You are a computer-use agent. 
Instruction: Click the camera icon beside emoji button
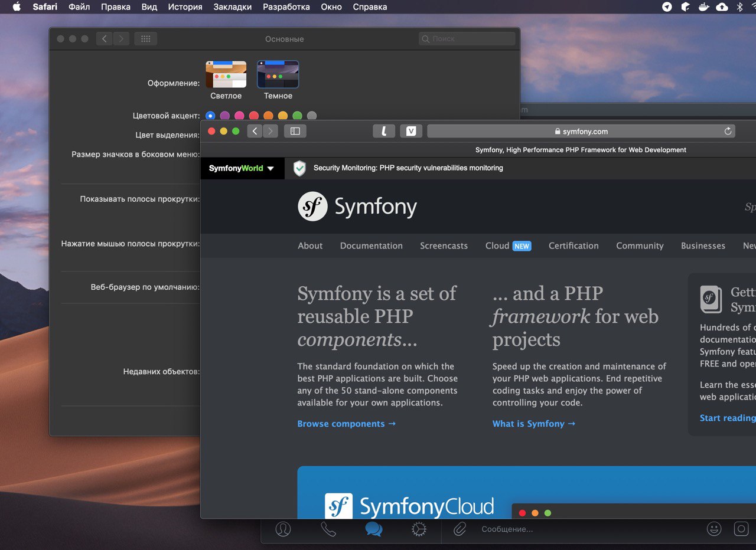tap(741, 529)
